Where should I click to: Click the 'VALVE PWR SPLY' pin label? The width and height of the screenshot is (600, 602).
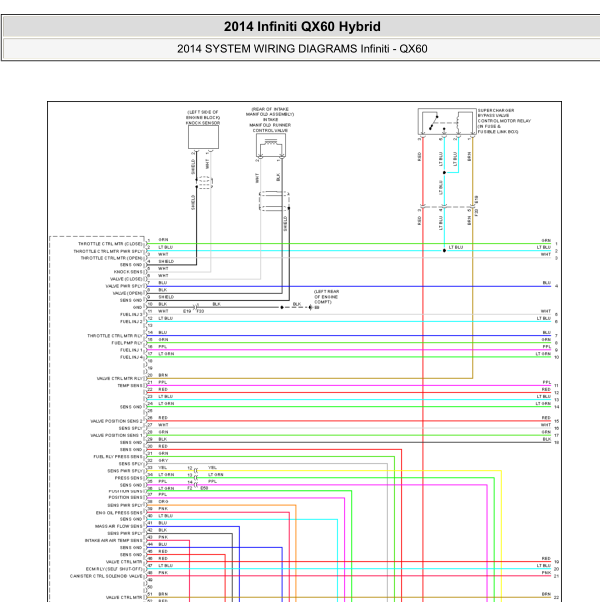coord(124,286)
